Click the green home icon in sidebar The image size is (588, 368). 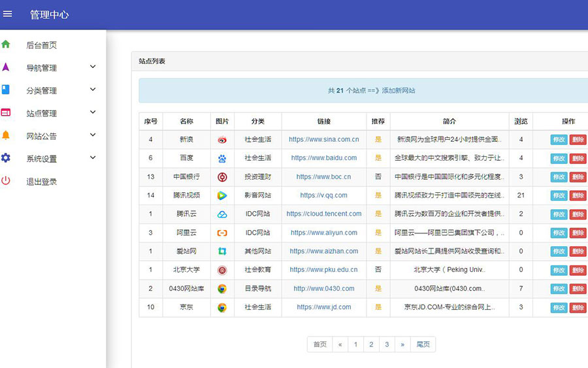[x=6, y=44]
